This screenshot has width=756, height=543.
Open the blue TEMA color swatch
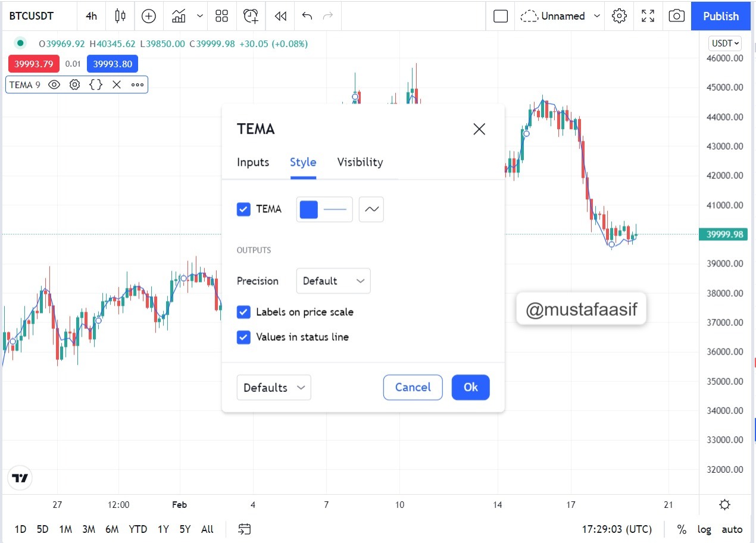(309, 209)
